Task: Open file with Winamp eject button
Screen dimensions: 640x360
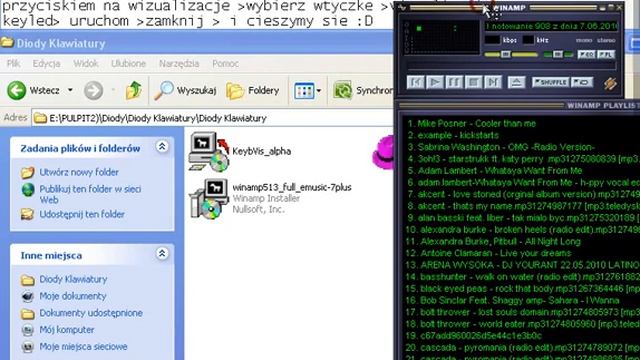Action: pyautogui.click(x=516, y=82)
